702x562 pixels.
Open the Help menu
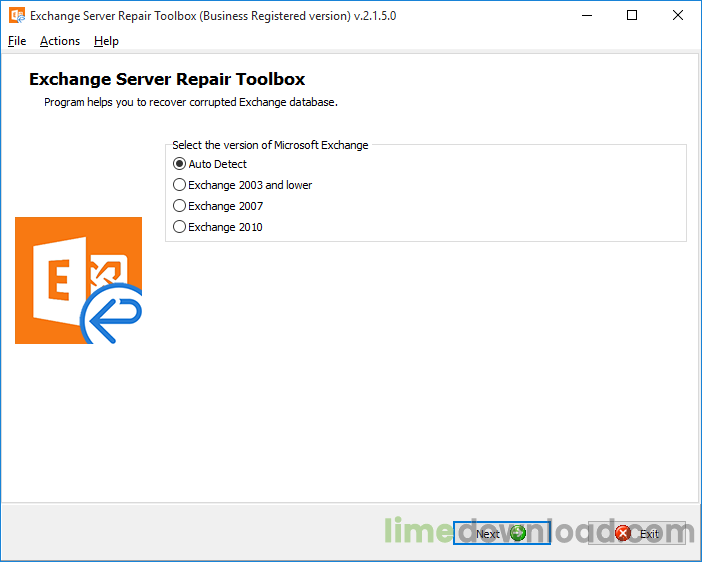tap(106, 41)
